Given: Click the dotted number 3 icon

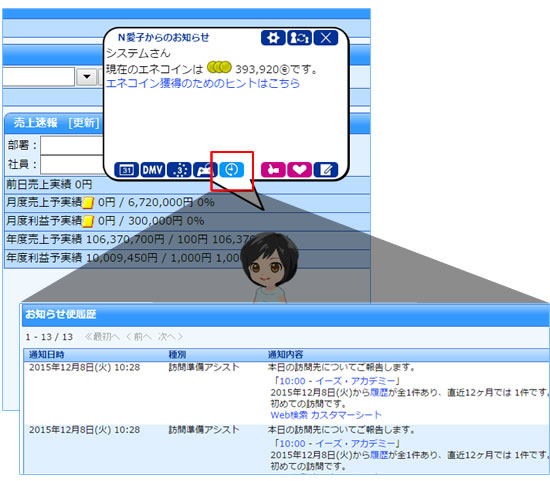Looking at the screenshot, I should click(179, 170).
